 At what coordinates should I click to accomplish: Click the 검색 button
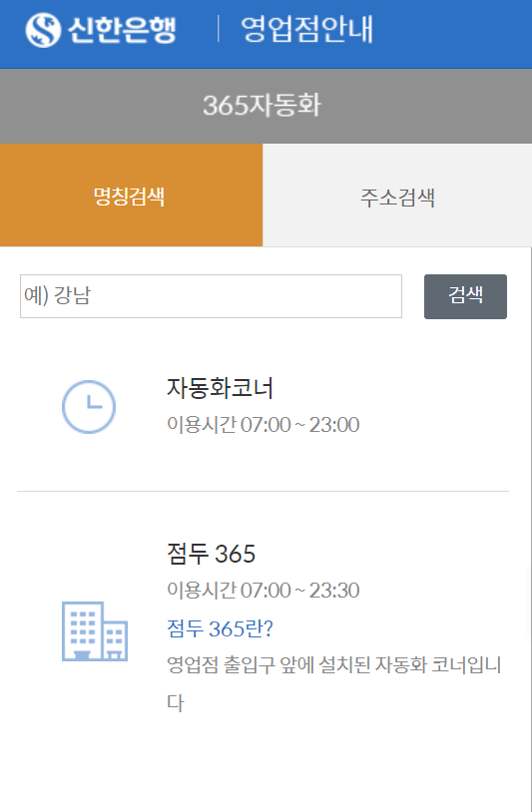[x=465, y=296]
